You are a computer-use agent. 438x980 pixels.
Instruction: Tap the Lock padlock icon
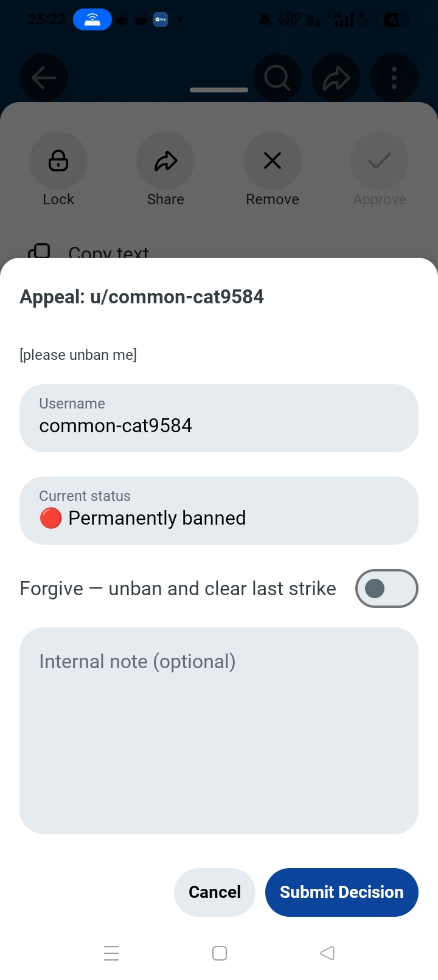click(58, 160)
